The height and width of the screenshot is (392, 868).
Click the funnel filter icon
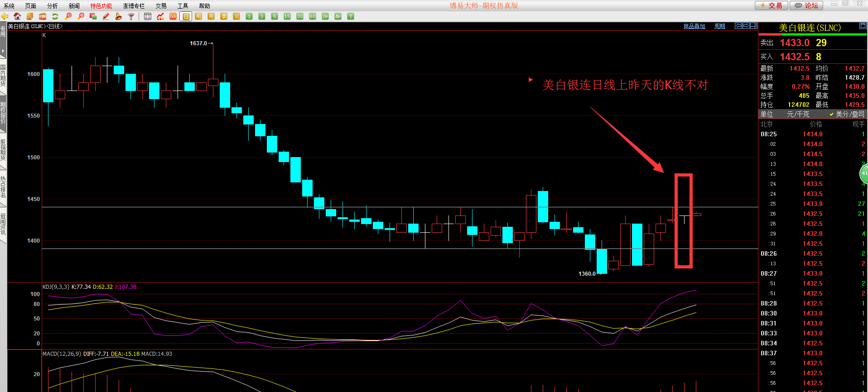coord(131,16)
